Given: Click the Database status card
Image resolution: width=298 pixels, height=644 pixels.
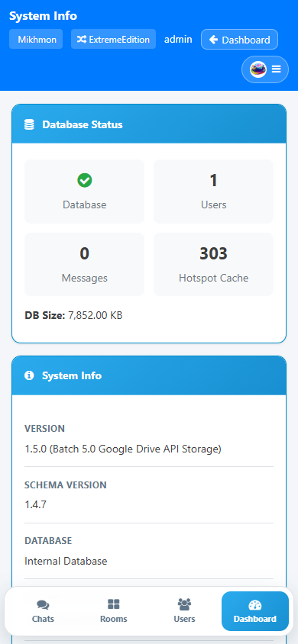Looking at the screenshot, I should pos(85,192).
